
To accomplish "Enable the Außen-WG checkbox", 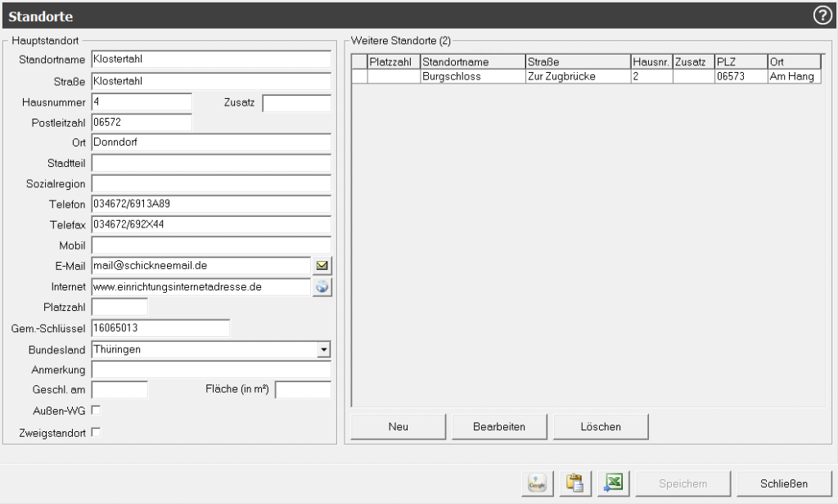I will (96, 410).
